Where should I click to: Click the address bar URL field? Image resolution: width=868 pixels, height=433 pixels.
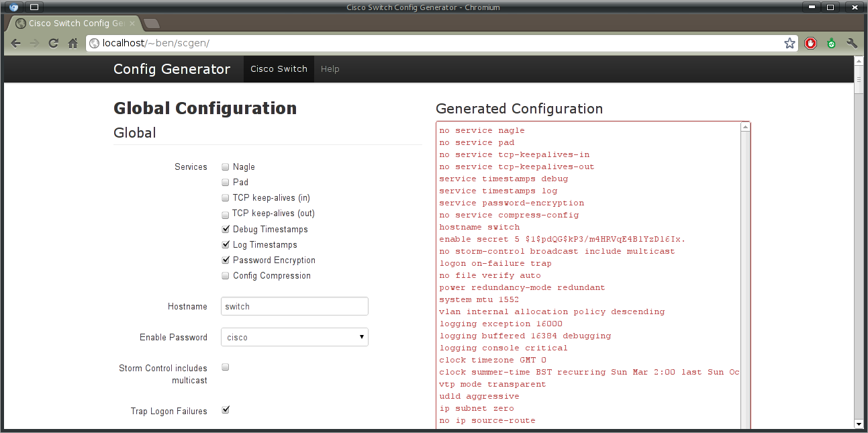[x=436, y=43]
